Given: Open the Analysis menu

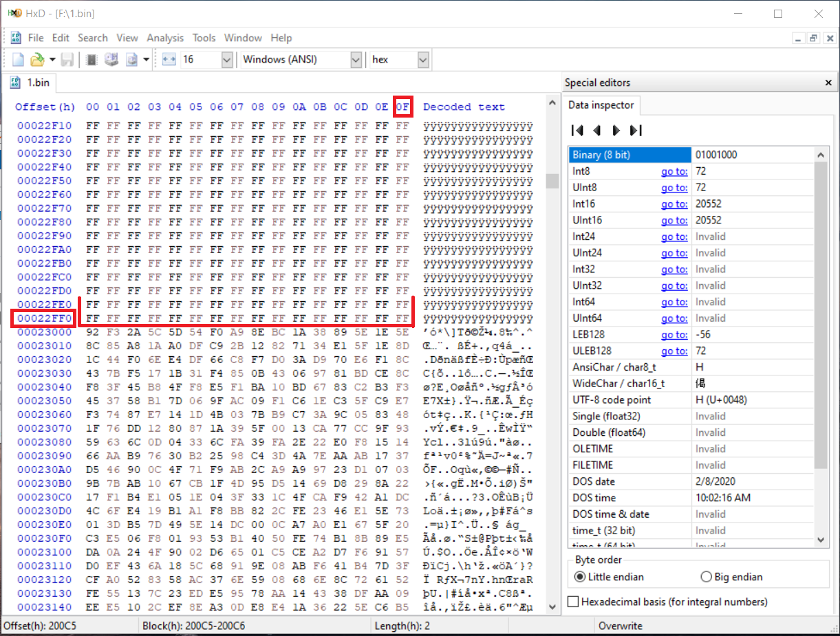Looking at the screenshot, I should [165, 38].
